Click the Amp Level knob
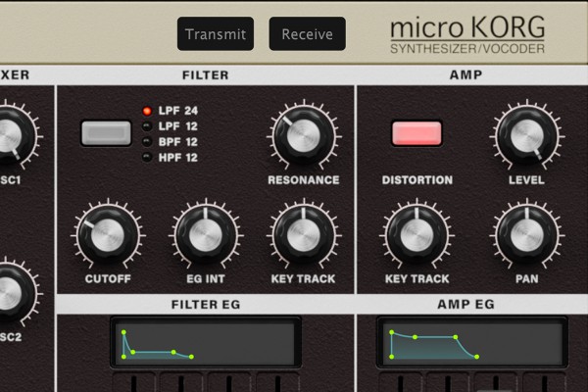Viewport: 588px width, 392px height. click(x=527, y=136)
